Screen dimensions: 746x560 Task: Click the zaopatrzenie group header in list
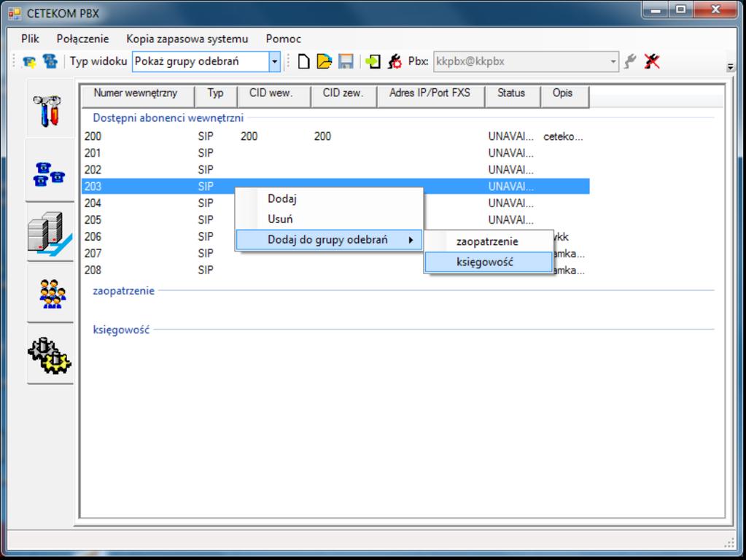point(124,291)
